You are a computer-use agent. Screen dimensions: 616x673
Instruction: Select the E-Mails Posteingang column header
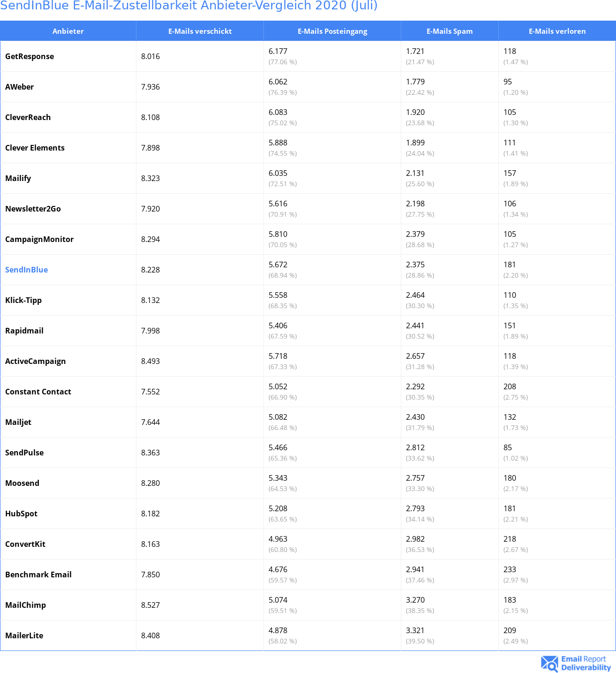tap(332, 31)
